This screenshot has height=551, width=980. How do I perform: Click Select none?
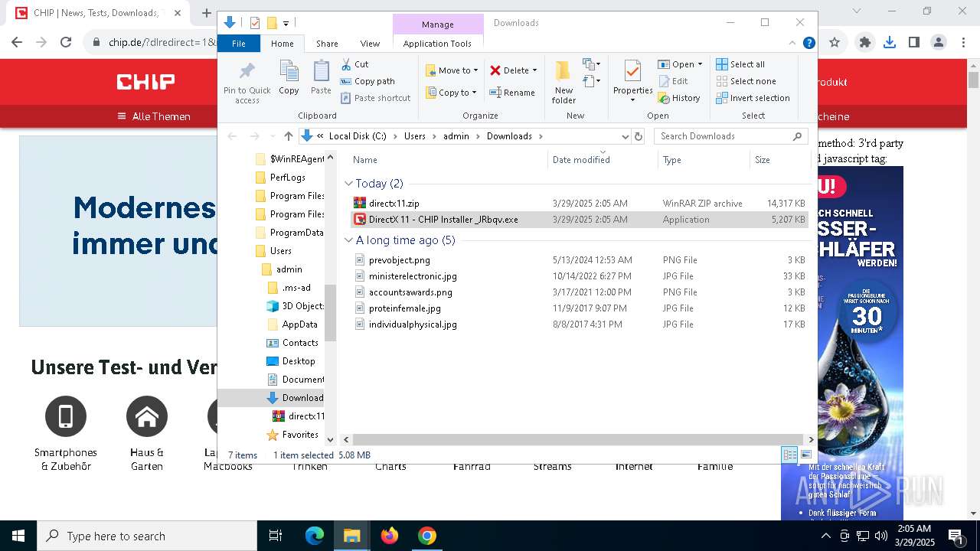[x=746, y=81]
